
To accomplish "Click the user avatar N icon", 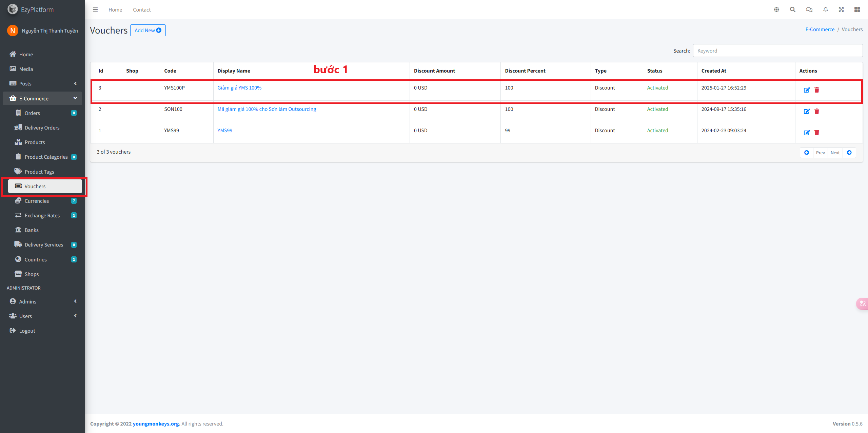I will point(13,31).
